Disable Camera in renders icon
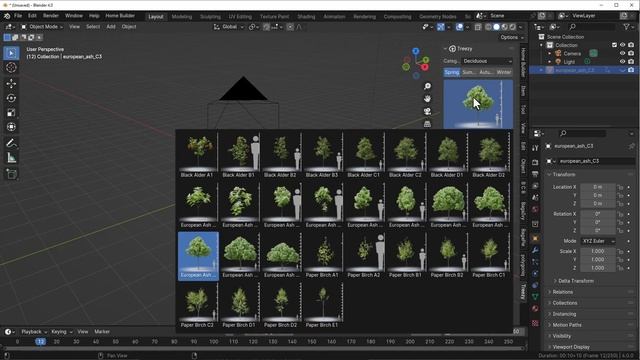This screenshot has height=360, width=640. (631, 53)
